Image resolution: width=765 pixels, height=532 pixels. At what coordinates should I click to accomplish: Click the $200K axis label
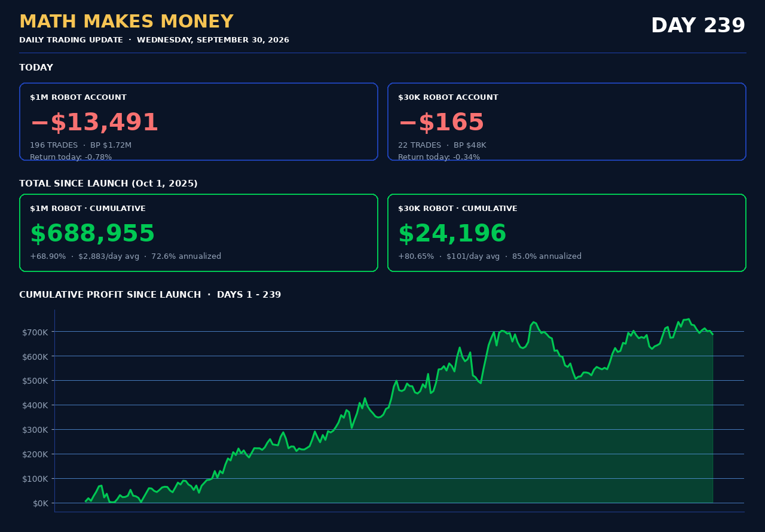click(35, 454)
